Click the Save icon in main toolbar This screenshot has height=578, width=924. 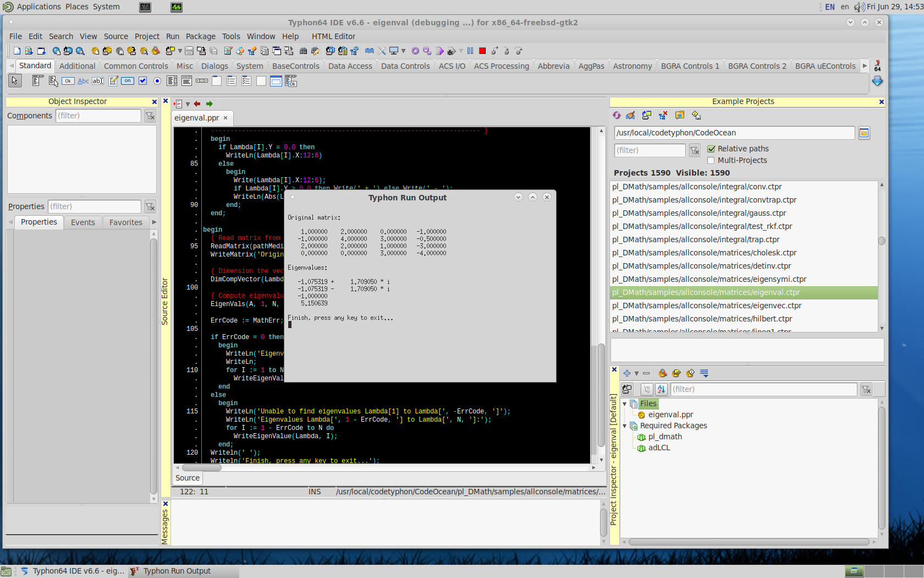189,51
